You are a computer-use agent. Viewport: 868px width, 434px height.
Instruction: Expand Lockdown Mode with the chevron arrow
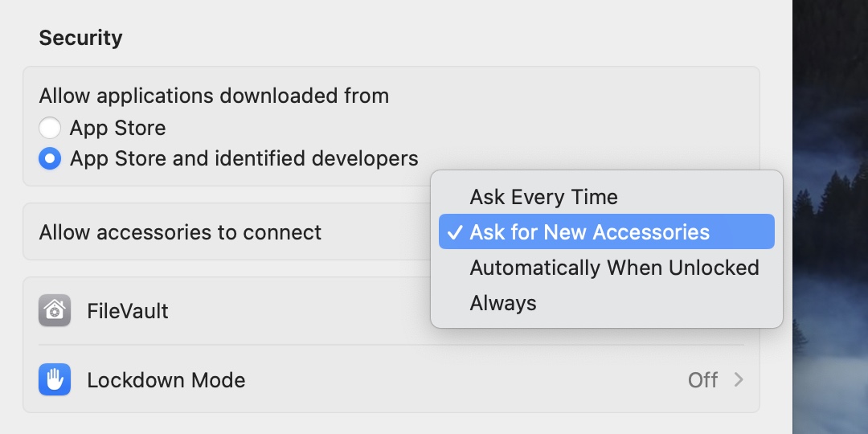tap(739, 380)
